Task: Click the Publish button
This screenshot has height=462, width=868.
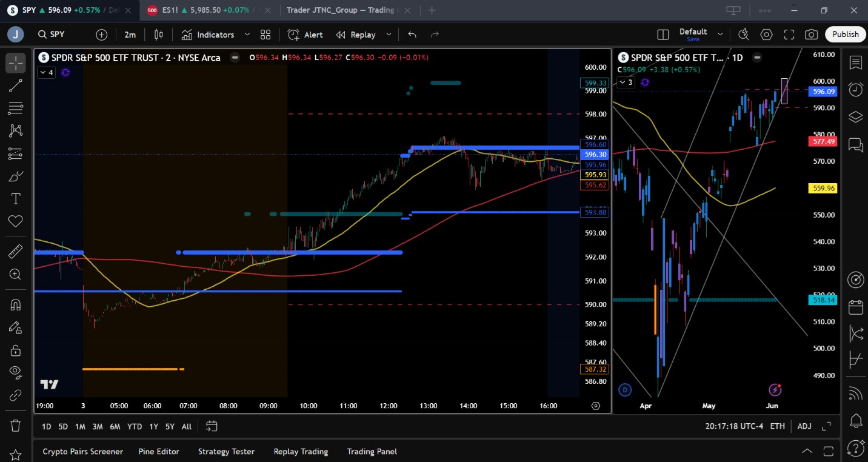Action: pos(845,35)
